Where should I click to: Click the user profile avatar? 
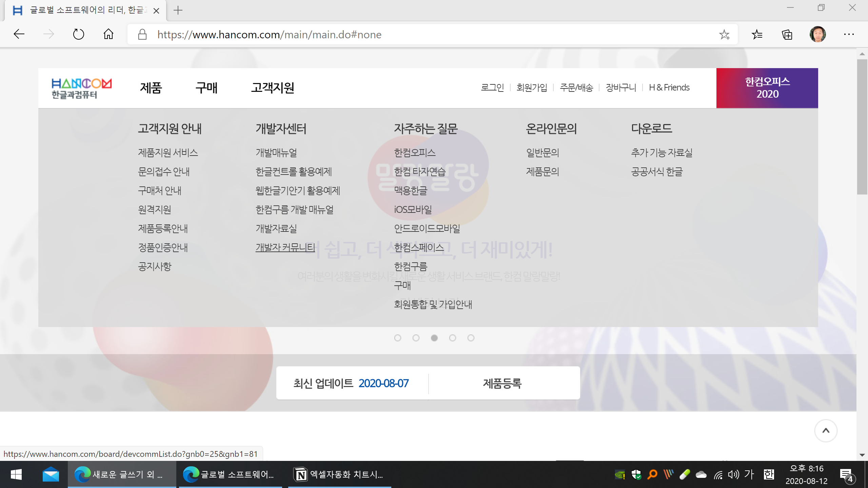[817, 34]
